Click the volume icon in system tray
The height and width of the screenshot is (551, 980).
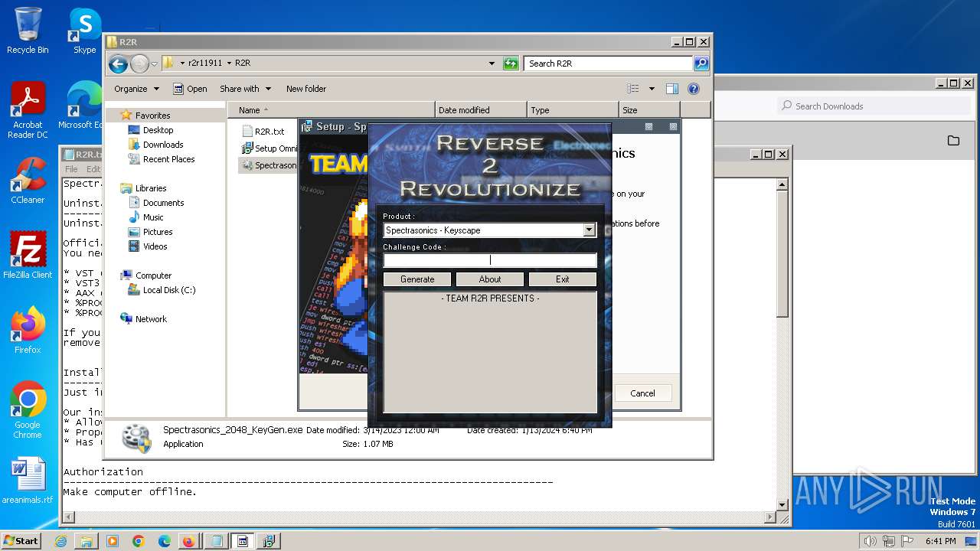(870, 541)
